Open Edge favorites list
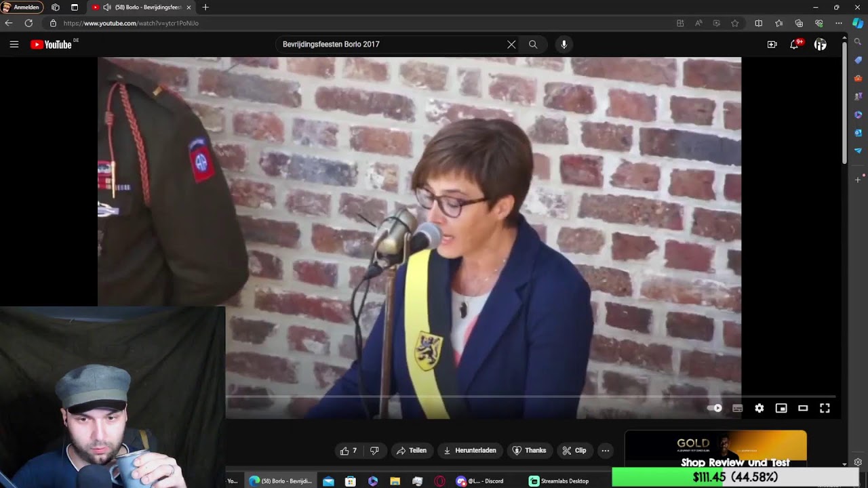Image resolution: width=868 pixels, height=488 pixels. [779, 23]
